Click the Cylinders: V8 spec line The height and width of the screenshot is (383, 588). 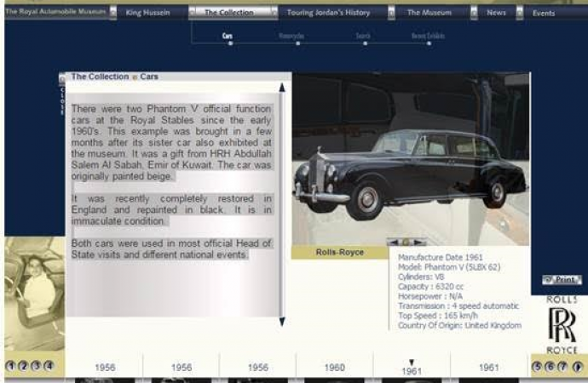421,277
